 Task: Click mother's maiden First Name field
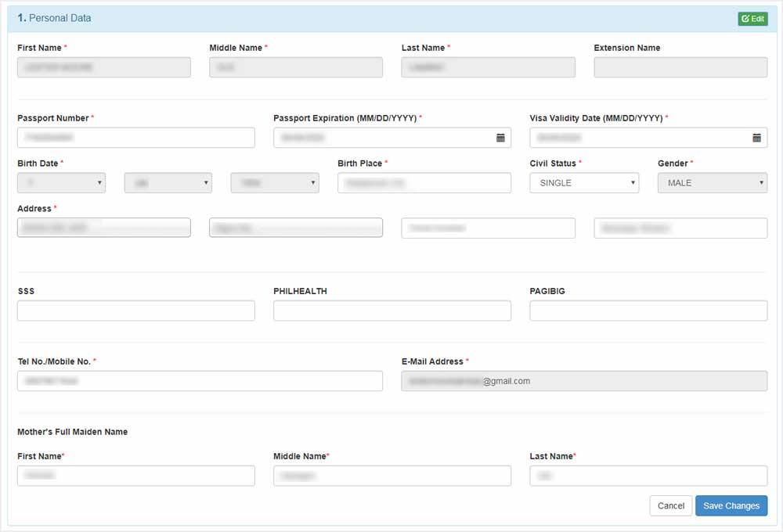pos(135,475)
